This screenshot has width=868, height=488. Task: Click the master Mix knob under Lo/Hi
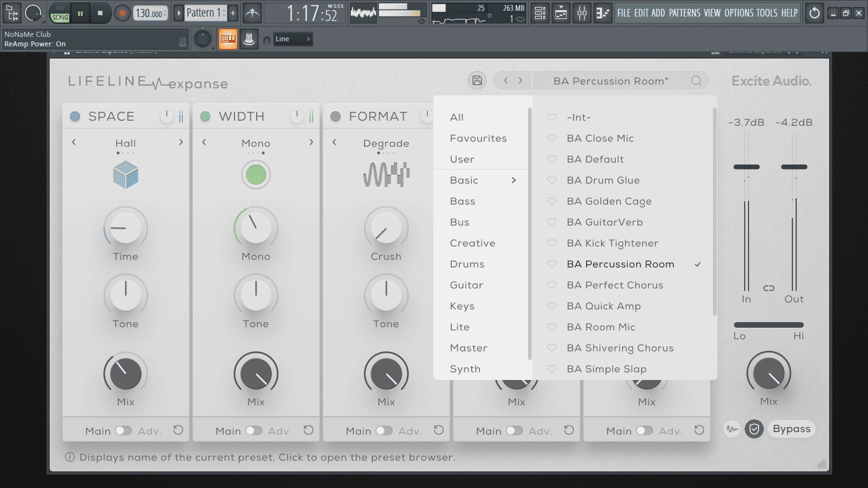pyautogui.click(x=769, y=372)
